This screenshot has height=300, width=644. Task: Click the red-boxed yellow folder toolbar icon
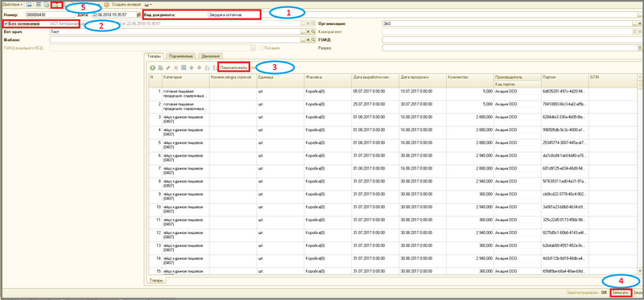pyautogui.click(x=56, y=5)
